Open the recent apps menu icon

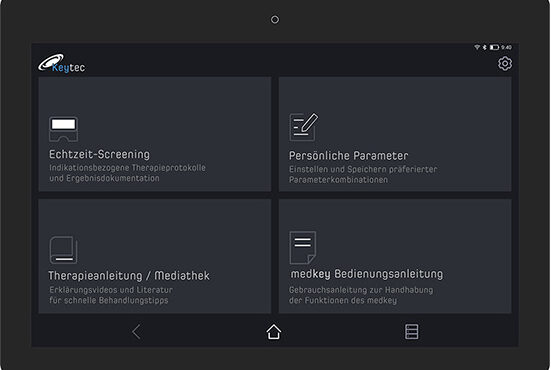pos(411,331)
